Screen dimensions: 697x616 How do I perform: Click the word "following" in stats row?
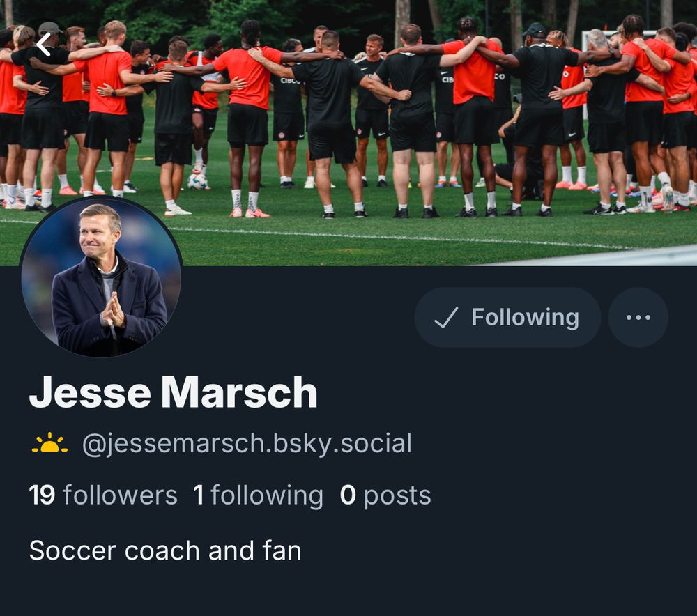point(267,496)
